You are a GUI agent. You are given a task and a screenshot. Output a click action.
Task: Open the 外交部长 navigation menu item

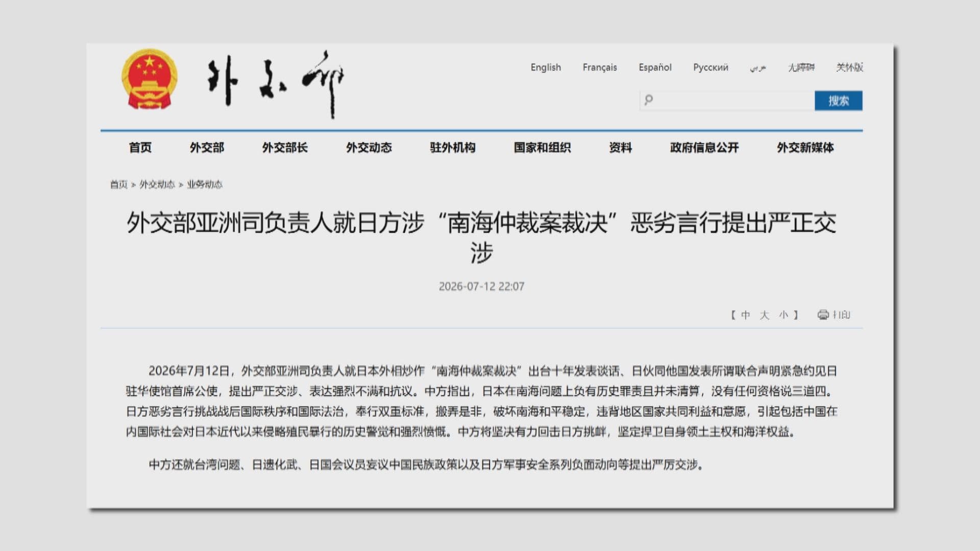click(x=285, y=147)
